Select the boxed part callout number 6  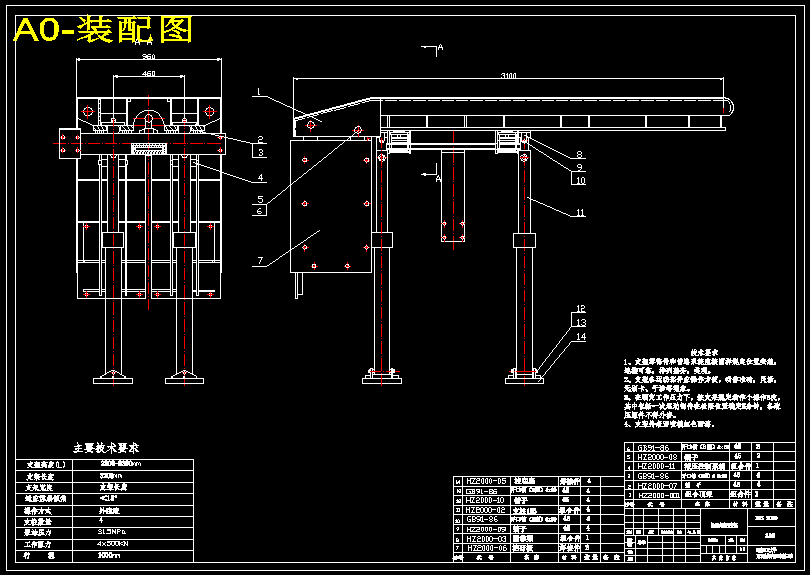tap(260, 210)
